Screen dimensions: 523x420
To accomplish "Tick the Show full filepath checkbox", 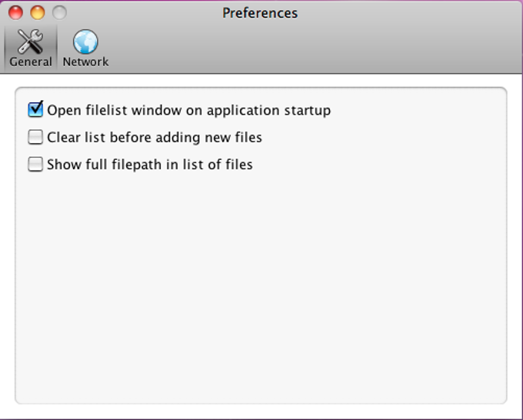I will [35, 164].
